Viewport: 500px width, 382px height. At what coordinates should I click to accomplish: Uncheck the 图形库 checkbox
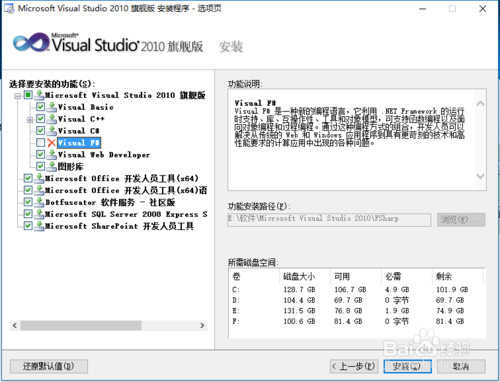tap(40, 166)
